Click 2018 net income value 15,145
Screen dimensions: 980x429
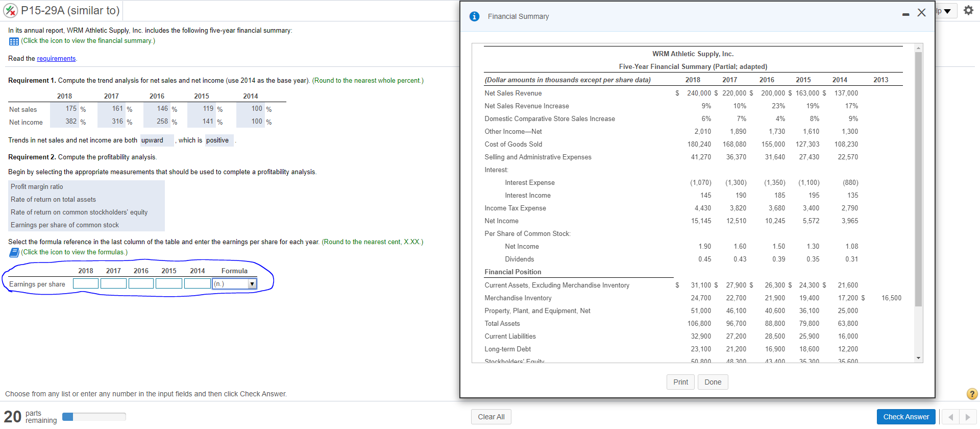[701, 221]
